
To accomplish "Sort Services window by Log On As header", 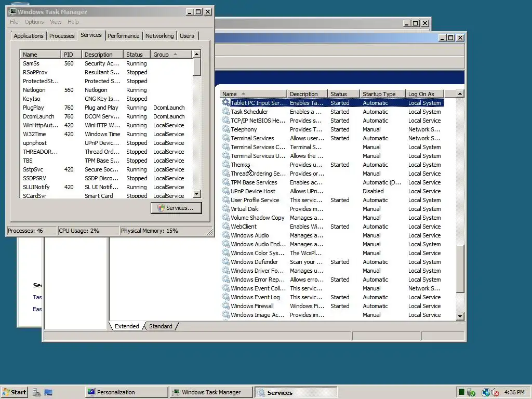I will pyautogui.click(x=424, y=94).
